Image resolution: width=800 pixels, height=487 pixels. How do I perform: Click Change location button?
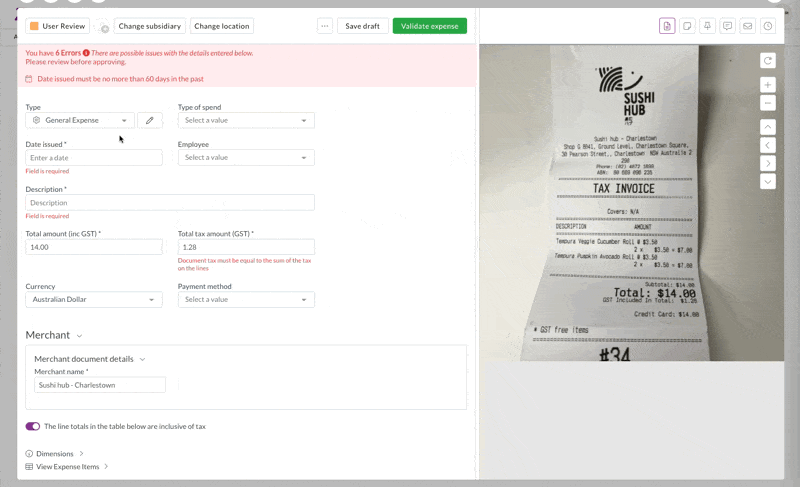tap(221, 26)
